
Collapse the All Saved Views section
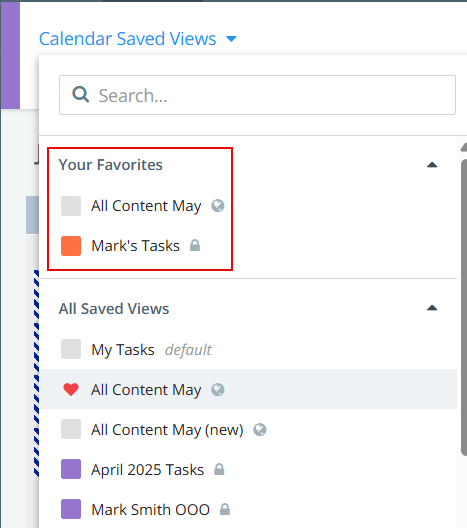(x=432, y=308)
